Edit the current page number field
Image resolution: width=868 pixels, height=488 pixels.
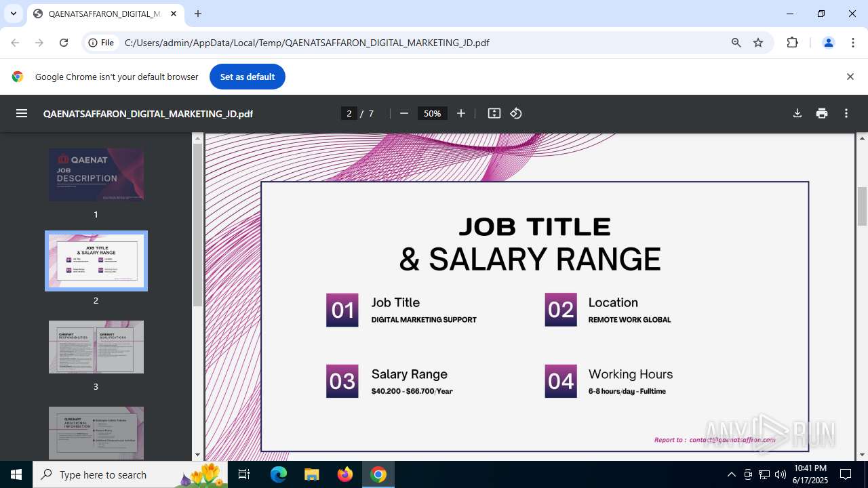coord(349,113)
